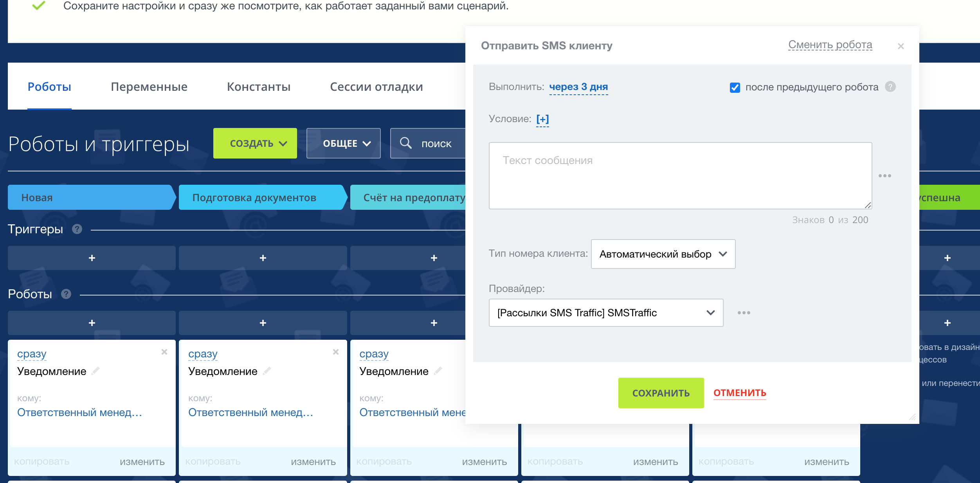Open the ОБЩЕЕ dropdown

[x=343, y=143]
